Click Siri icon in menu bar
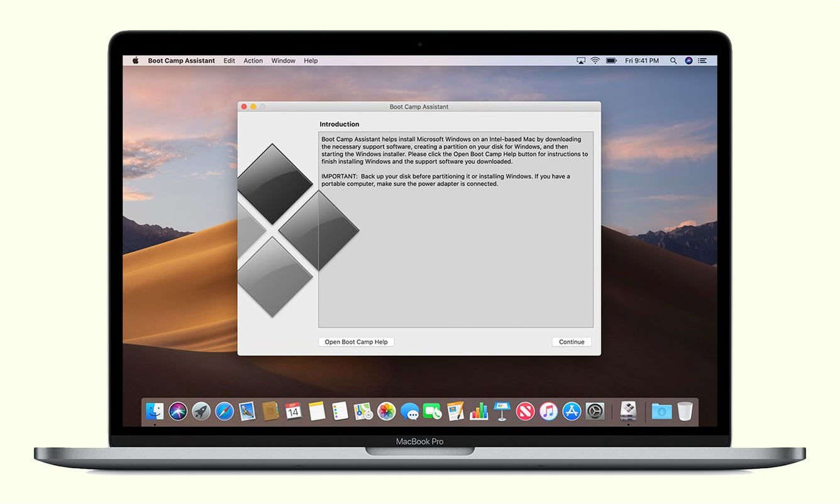 (688, 61)
